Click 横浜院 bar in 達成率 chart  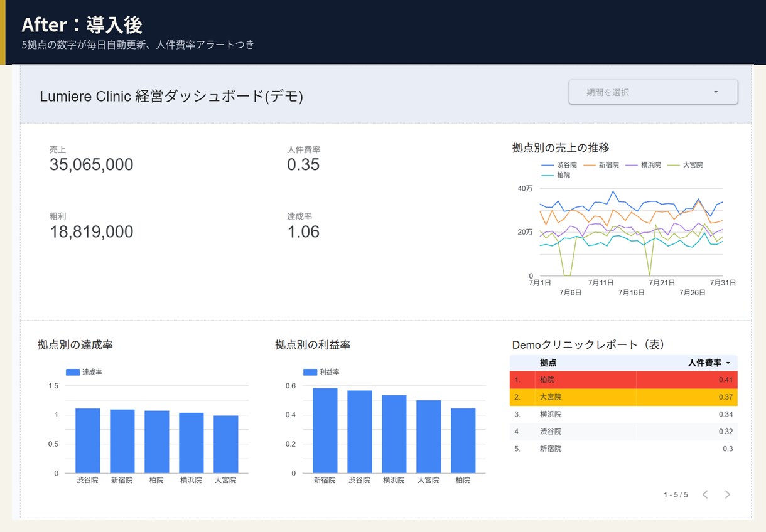191,443
